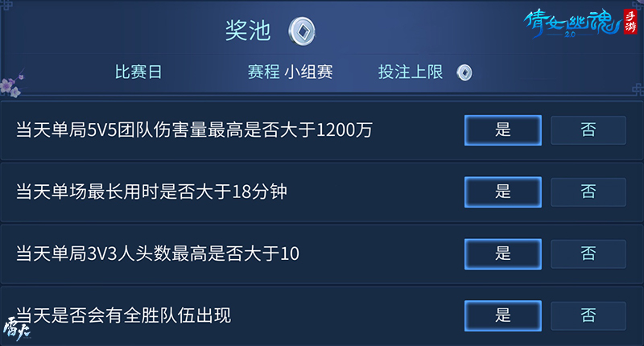Bet 是 on 全胜队伍出现 question
Viewport: 644px width, 346px height.
point(503,315)
